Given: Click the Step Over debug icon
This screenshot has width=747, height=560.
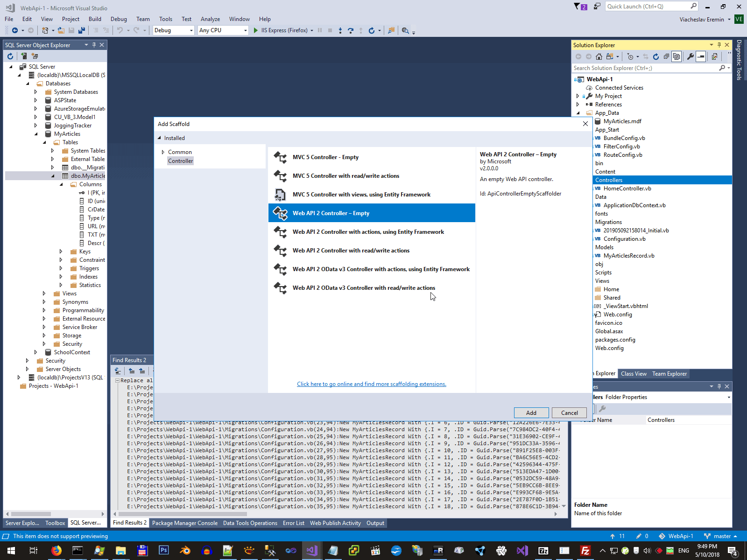Looking at the screenshot, I should coord(351,30).
